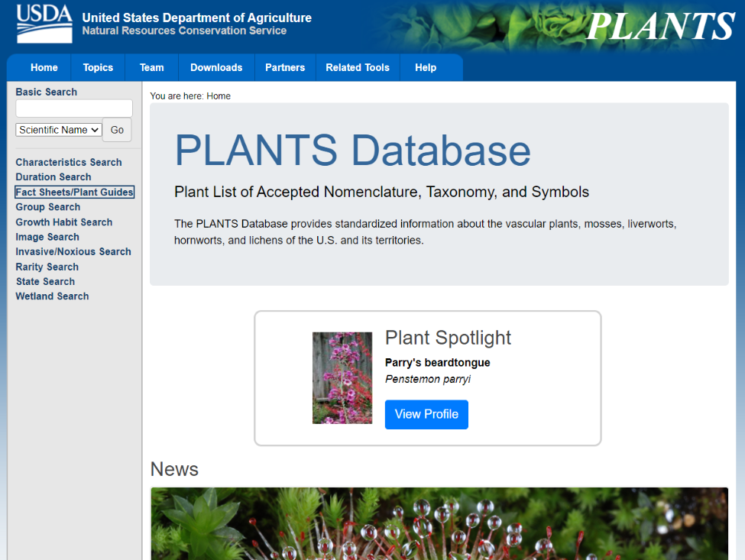
Task: Open the Topics menu
Action: tap(98, 67)
